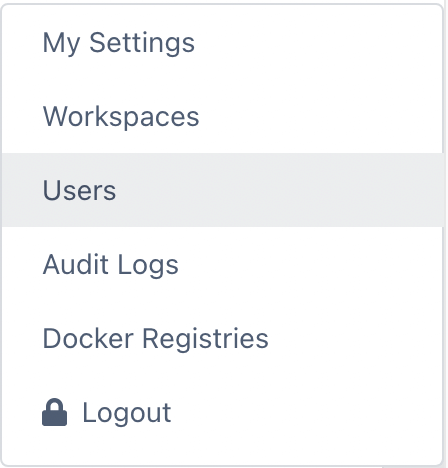
Task: Open My Settings from the menu
Action: (223, 42)
